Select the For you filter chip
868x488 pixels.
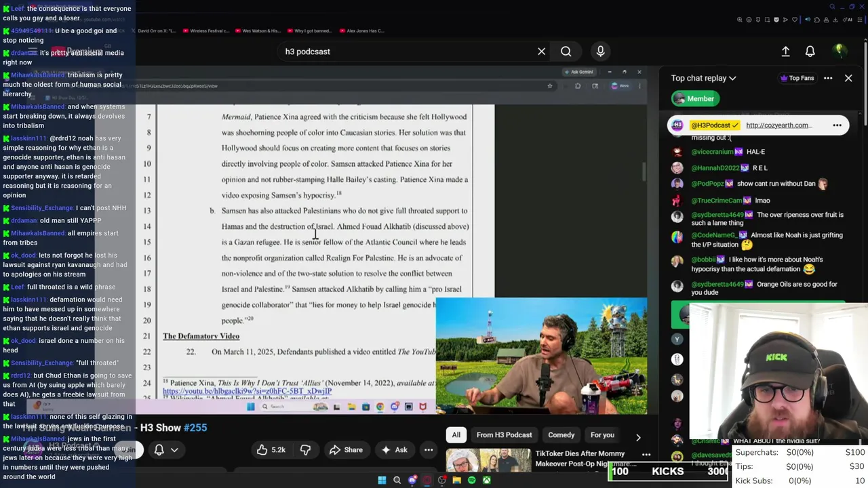pyautogui.click(x=602, y=435)
